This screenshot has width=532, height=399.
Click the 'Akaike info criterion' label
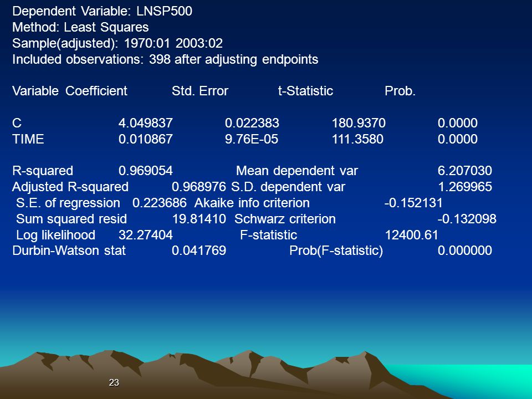[252, 203]
